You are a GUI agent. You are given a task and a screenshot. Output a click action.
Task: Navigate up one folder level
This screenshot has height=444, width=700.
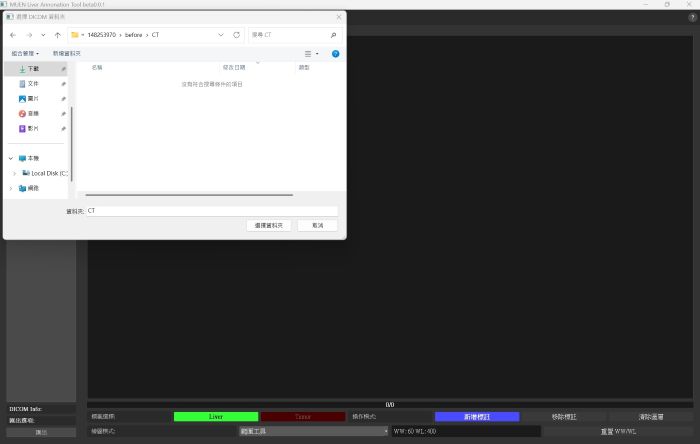click(x=58, y=35)
